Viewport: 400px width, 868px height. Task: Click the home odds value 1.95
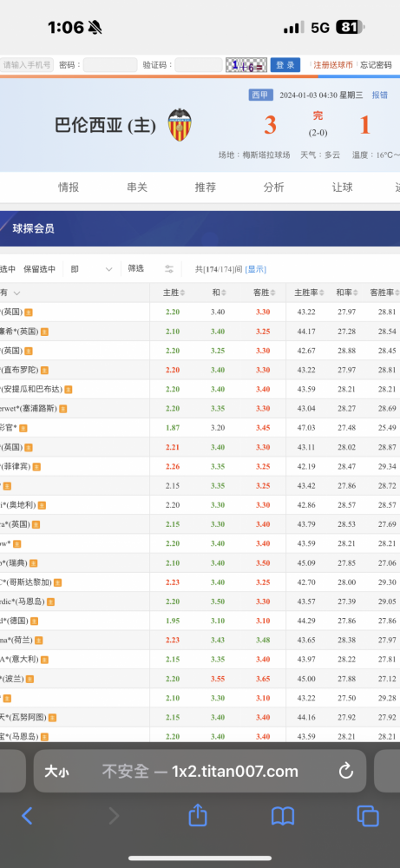173,621
